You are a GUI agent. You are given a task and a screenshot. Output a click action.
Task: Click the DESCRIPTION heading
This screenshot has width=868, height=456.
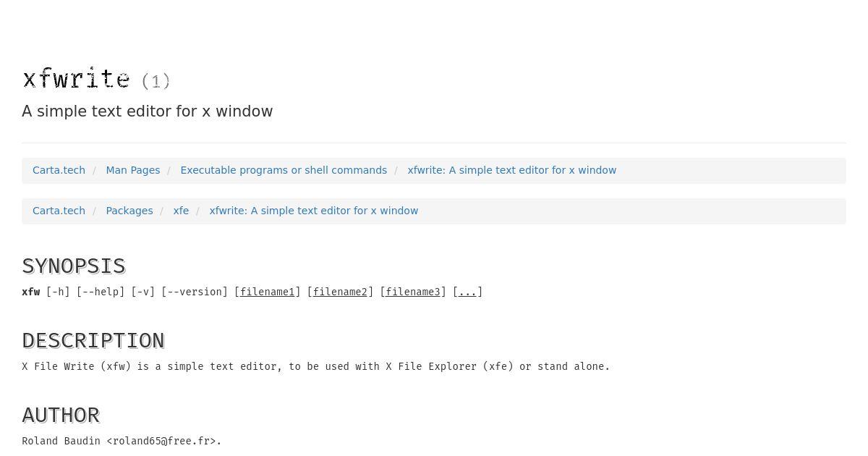point(93,340)
